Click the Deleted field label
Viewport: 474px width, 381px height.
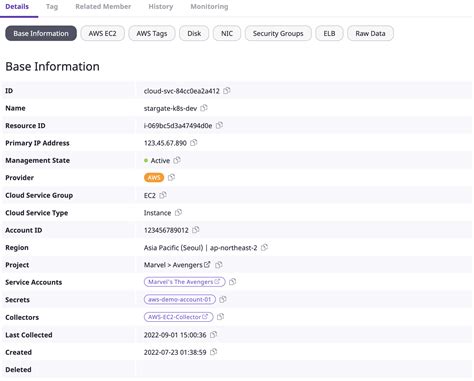coord(18,369)
